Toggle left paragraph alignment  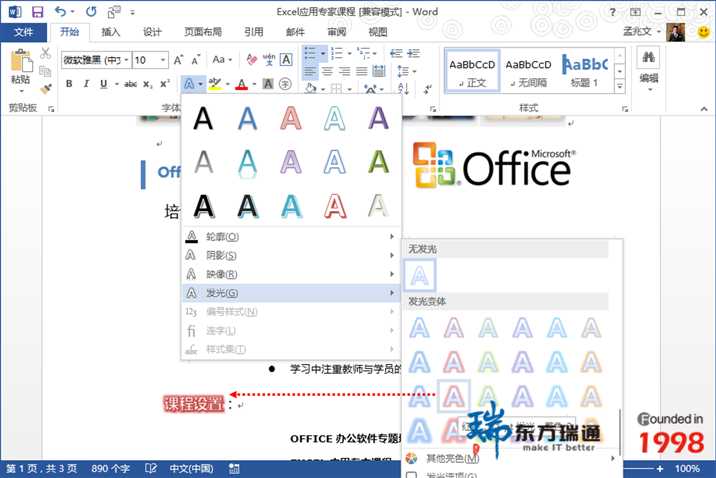pos(310,71)
